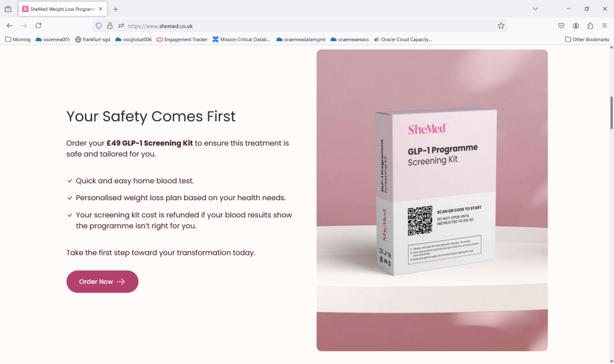Open the Firefox account icon

[576, 26]
